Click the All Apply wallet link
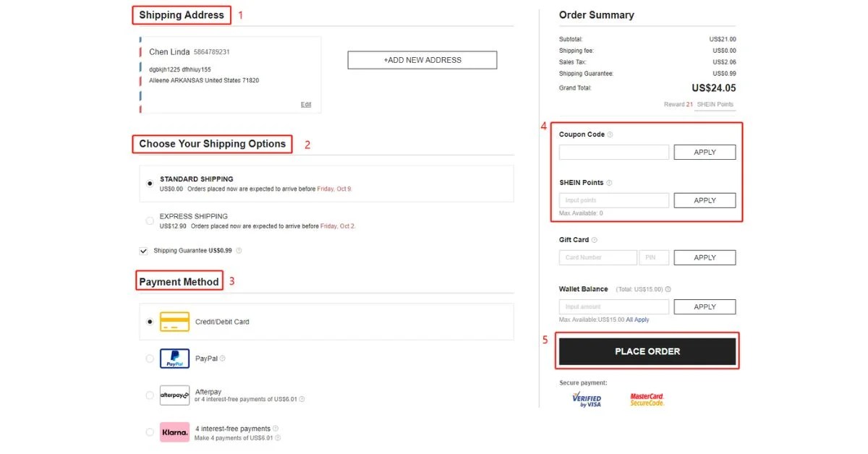The width and height of the screenshot is (868, 454). point(637,319)
